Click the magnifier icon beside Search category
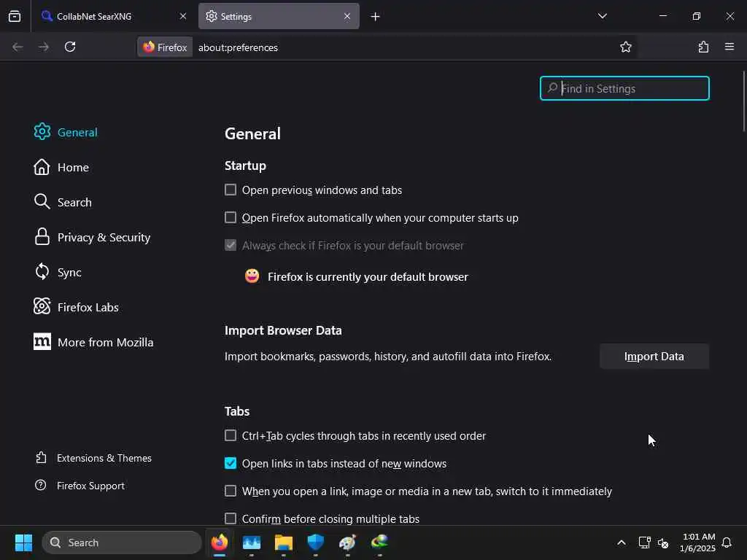This screenshot has width=747, height=560. [42, 202]
